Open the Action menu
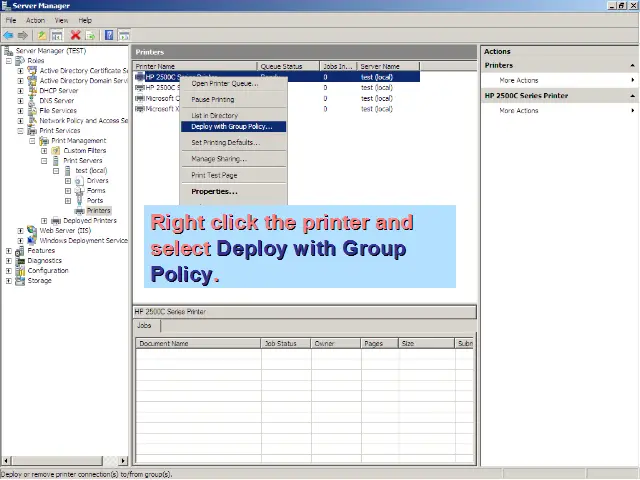The height and width of the screenshot is (480, 640). tap(36, 20)
